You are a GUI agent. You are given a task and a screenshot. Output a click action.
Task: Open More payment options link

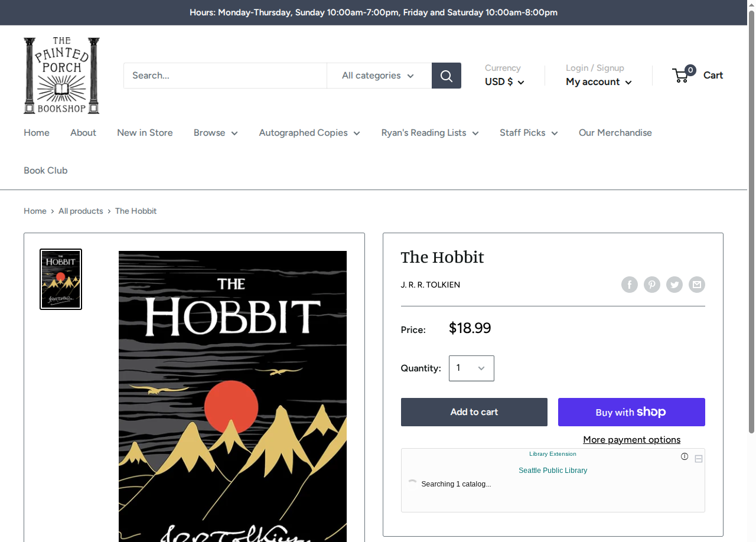[631, 440]
